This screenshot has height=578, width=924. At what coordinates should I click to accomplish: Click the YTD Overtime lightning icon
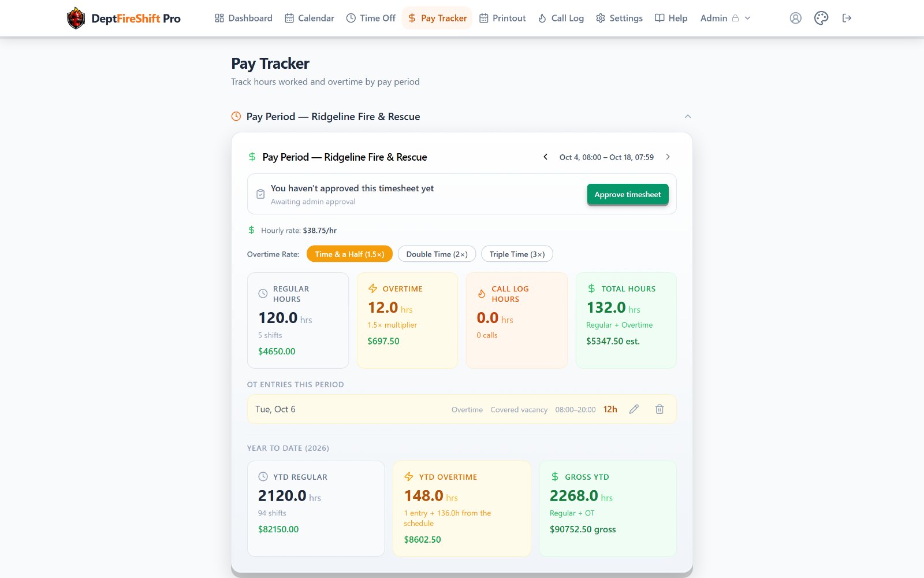409,477
